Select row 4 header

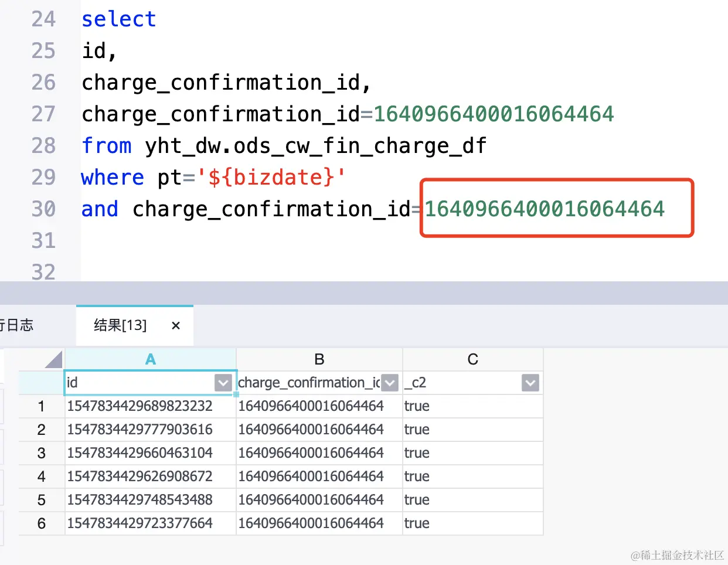tap(42, 476)
